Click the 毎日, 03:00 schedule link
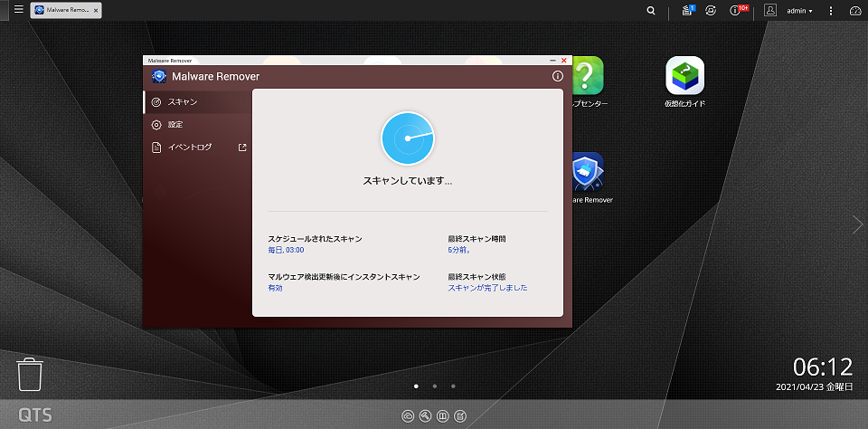Image resolution: width=868 pixels, height=429 pixels. click(x=286, y=250)
